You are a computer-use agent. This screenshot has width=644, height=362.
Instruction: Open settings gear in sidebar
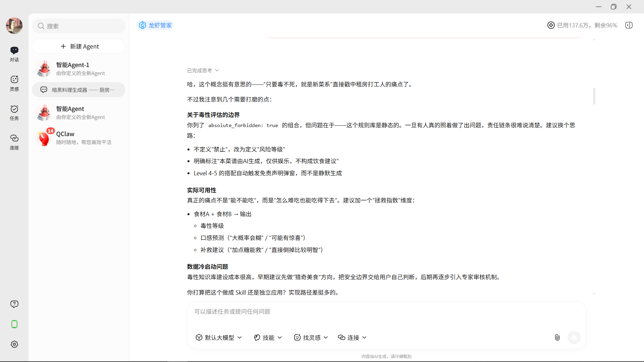click(14, 344)
